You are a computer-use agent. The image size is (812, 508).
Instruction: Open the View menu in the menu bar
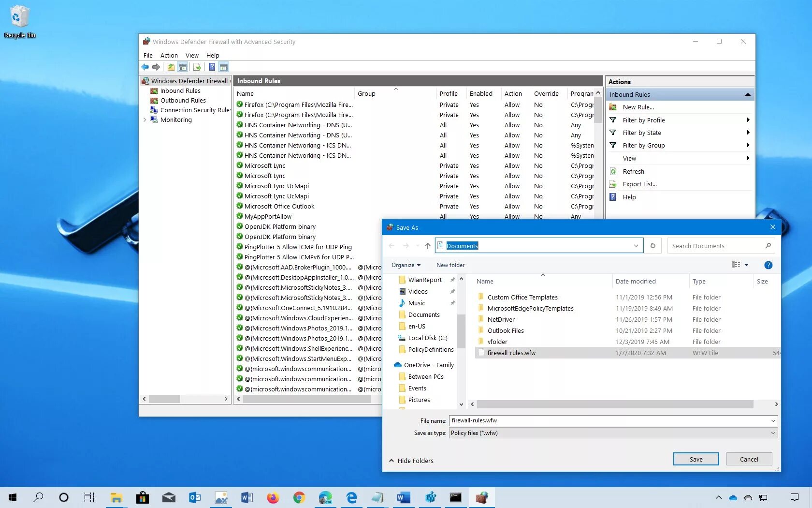pyautogui.click(x=192, y=55)
